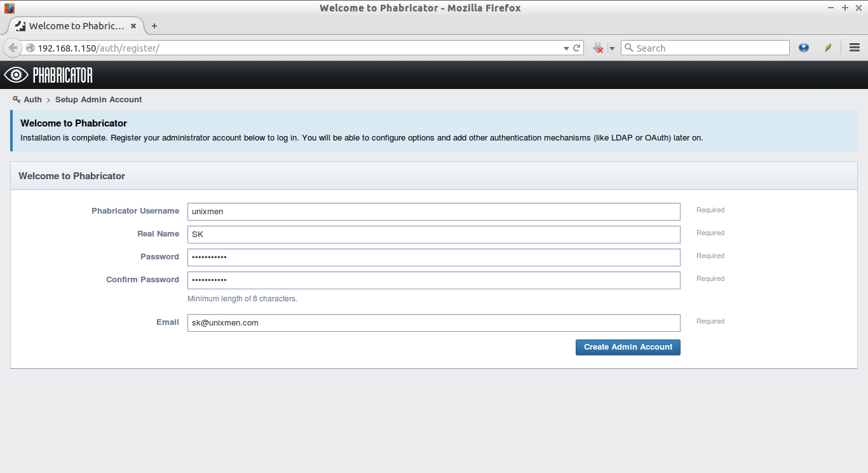The image size is (868, 473).
Task: Click 'Welcome to Phabricator' form header
Action: point(72,176)
